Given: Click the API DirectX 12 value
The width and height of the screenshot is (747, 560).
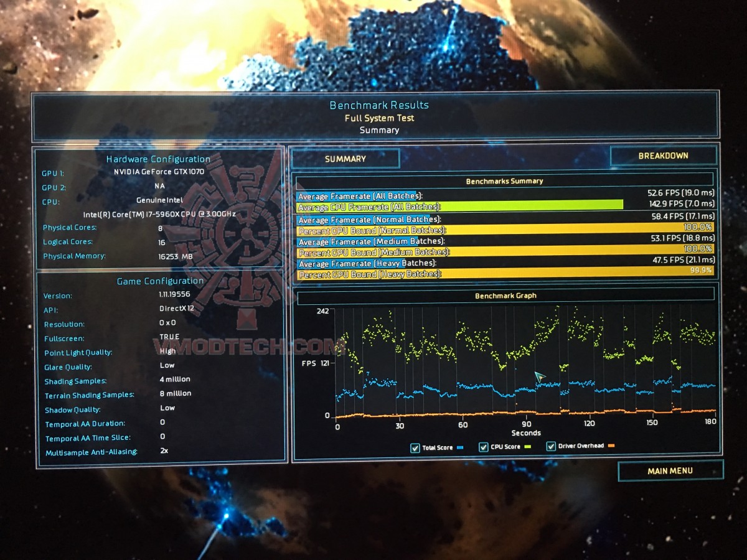Looking at the screenshot, I should coord(178,309).
